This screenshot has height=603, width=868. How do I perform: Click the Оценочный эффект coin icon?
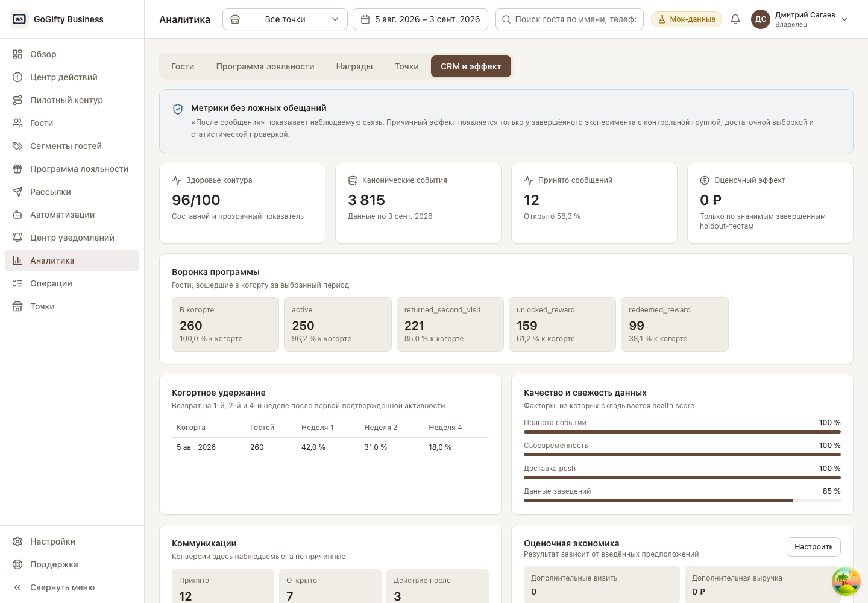[x=705, y=180]
